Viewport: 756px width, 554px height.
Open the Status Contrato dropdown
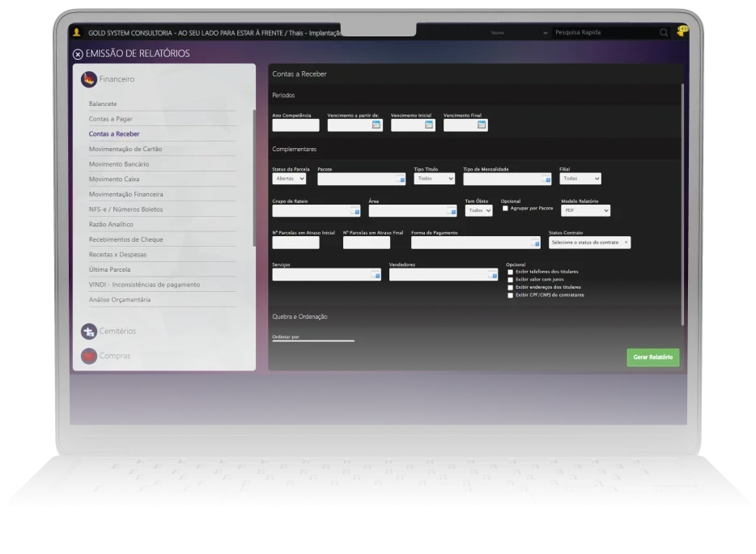[588, 243]
